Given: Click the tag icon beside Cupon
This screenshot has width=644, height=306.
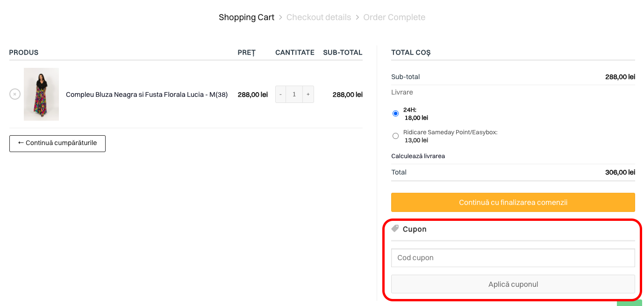Looking at the screenshot, I should tap(395, 229).
